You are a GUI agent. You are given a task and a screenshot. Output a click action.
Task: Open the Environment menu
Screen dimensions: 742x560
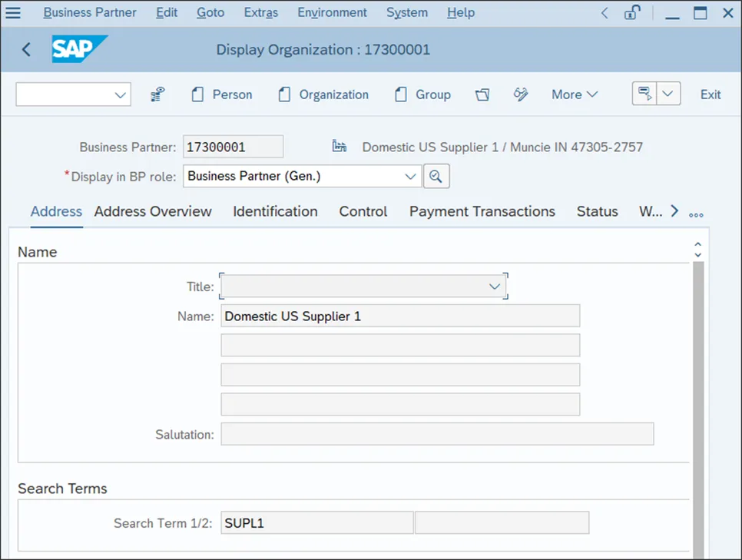[x=332, y=12]
